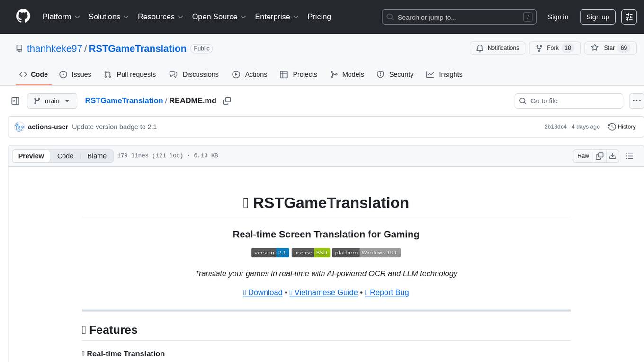Click the RSTGameTranslation README heading

click(x=326, y=202)
